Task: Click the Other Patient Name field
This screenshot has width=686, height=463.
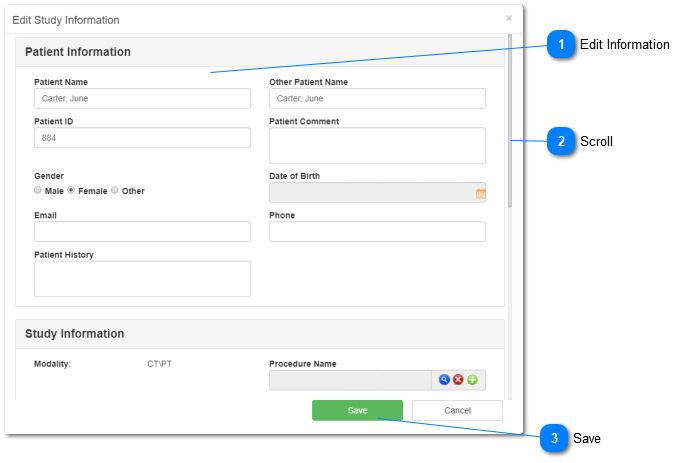Action: (377, 98)
